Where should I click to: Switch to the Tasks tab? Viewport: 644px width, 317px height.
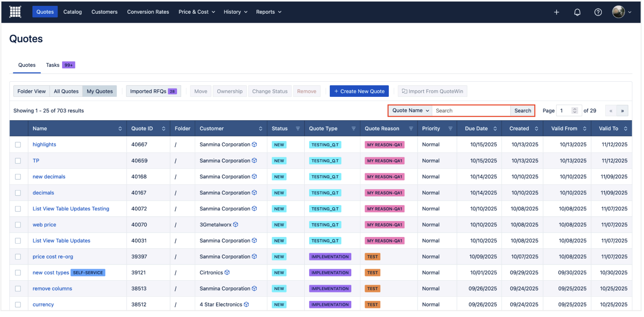[53, 65]
